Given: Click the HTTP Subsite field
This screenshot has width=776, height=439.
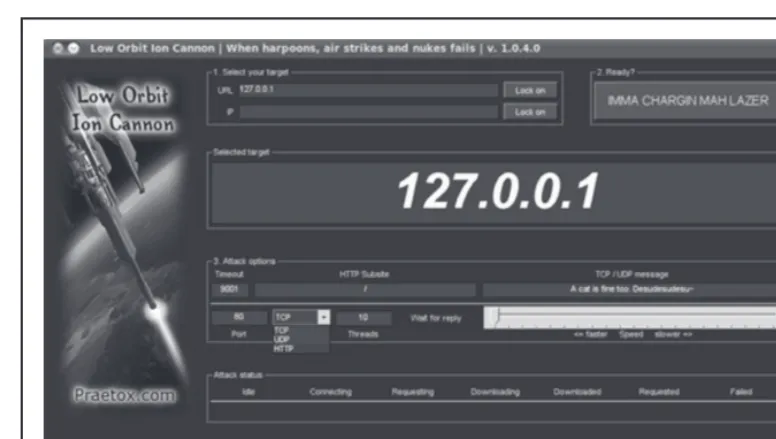Looking at the screenshot, I should coord(365,289).
